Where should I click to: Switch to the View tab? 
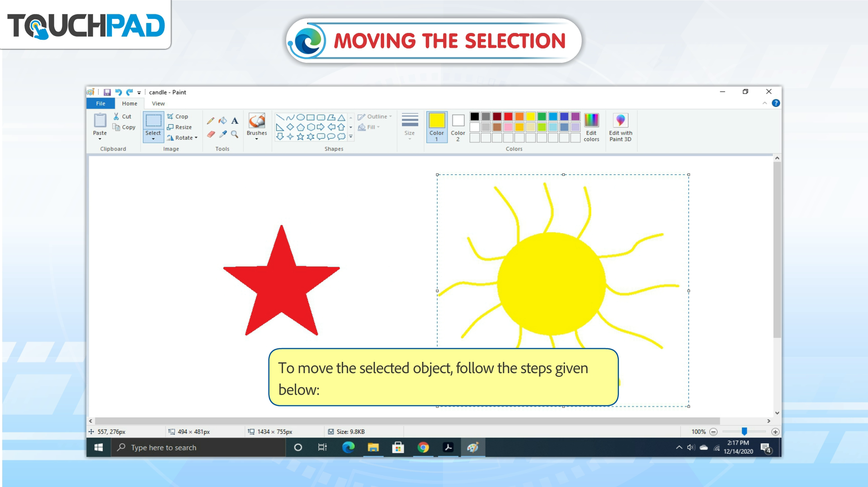coord(158,103)
